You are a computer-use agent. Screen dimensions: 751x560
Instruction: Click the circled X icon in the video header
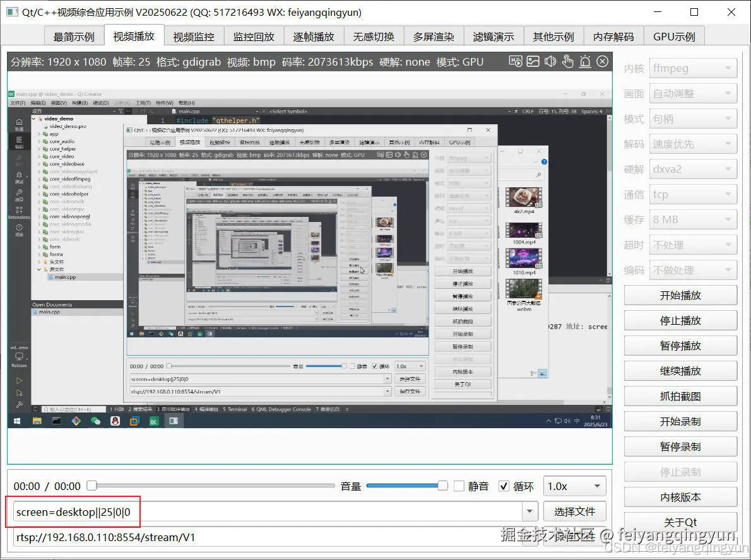pos(603,61)
